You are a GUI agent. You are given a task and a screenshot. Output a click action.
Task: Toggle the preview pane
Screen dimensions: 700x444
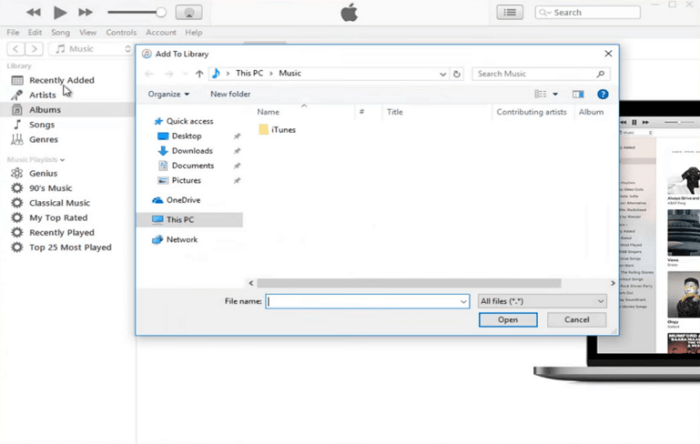(x=578, y=94)
